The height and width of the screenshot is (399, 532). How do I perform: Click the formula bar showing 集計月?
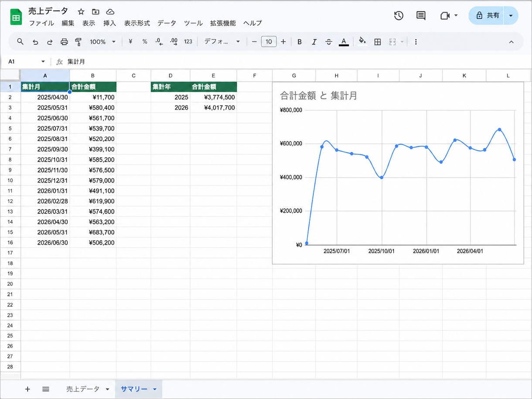coord(297,61)
